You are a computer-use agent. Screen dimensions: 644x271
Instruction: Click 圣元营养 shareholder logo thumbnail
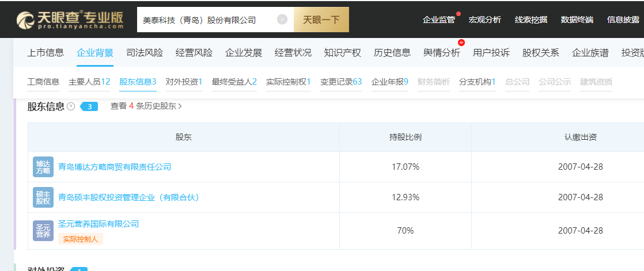pyautogui.click(x=43, y=231)
